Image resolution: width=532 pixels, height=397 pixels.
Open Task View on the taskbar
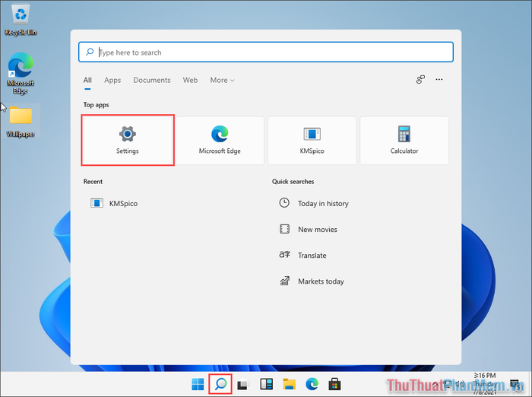243,384
